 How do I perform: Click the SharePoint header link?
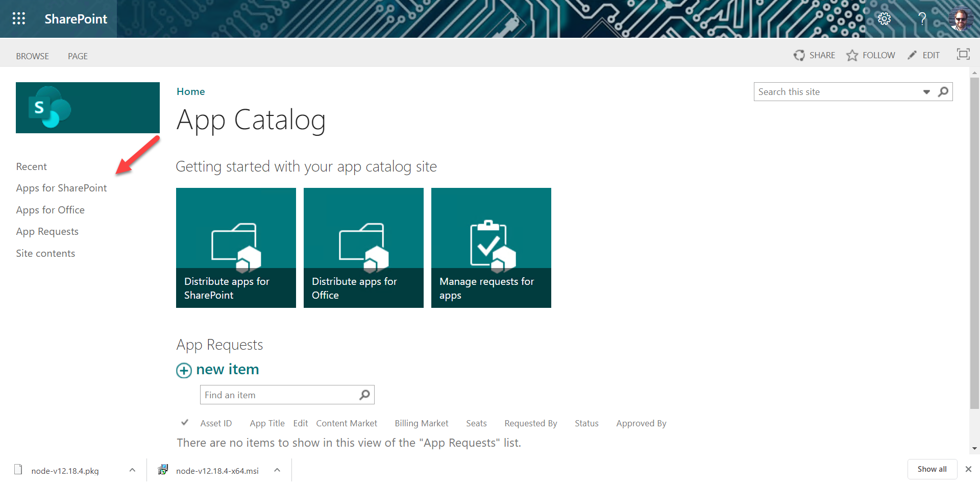pos(76,19)
